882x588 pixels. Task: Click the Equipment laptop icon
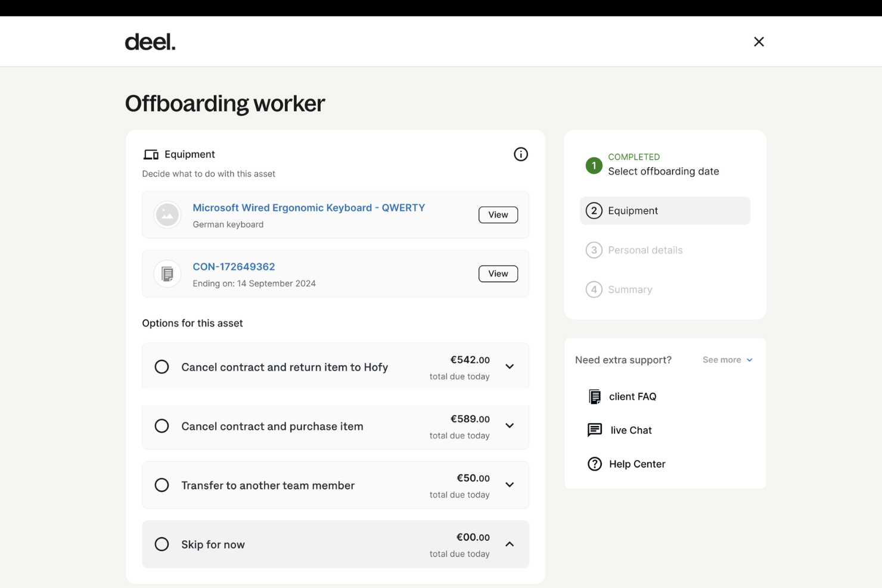pyautogui.click(x=151, y=154)
